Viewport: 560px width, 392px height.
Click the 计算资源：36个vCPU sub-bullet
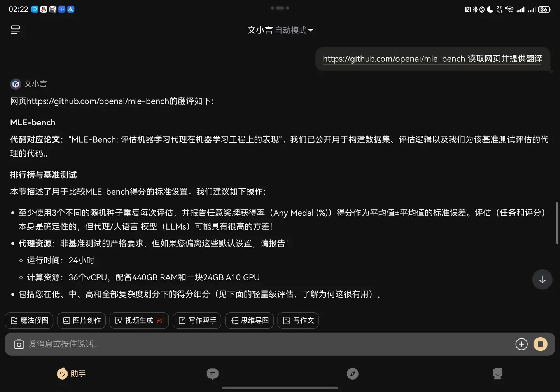pos(143,277)
